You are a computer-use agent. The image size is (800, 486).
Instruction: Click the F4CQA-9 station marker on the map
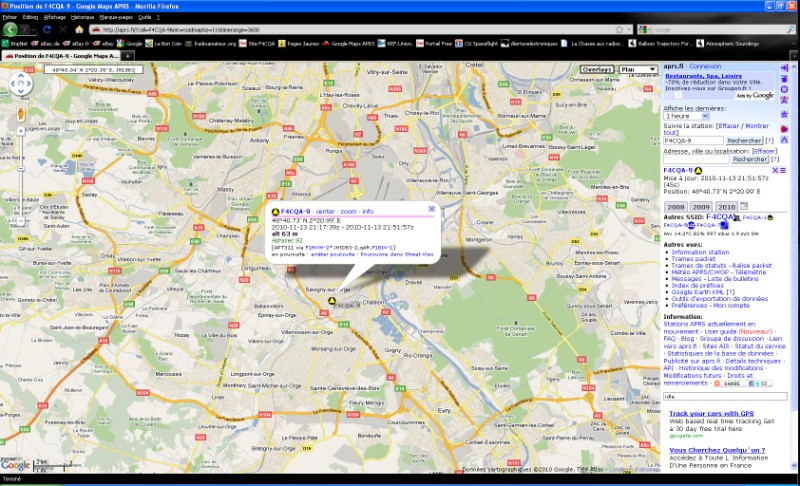pyautogui.click(x=332, y=301)
